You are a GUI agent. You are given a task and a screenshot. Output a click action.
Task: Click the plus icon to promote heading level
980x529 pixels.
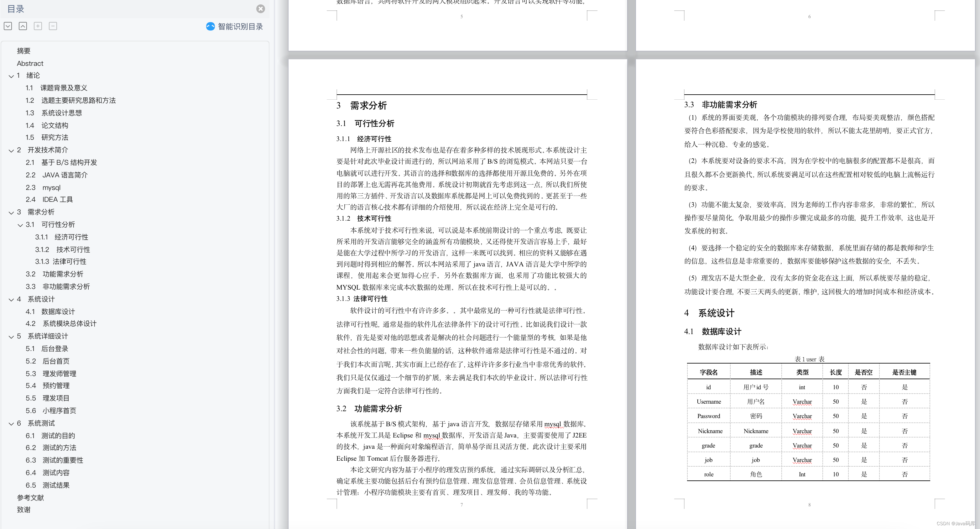point(38,26)
